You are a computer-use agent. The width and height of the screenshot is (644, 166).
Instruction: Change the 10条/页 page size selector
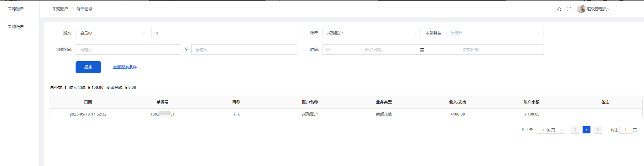coord(551,130)
